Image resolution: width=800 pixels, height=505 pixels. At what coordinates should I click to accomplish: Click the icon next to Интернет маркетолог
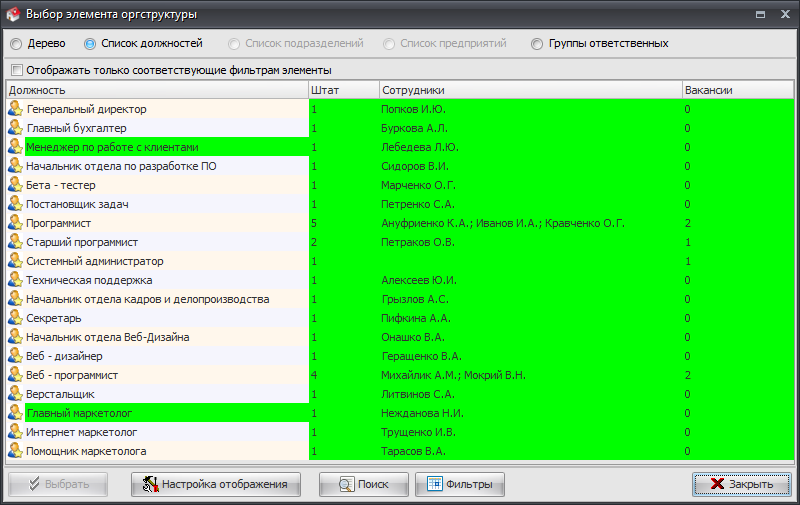15,432
